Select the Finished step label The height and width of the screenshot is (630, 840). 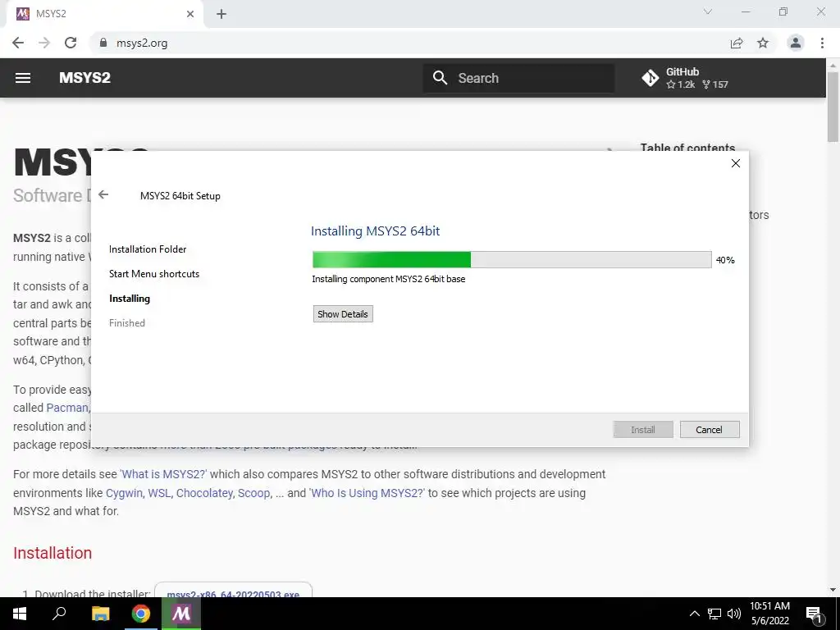(x=127, y=323)
